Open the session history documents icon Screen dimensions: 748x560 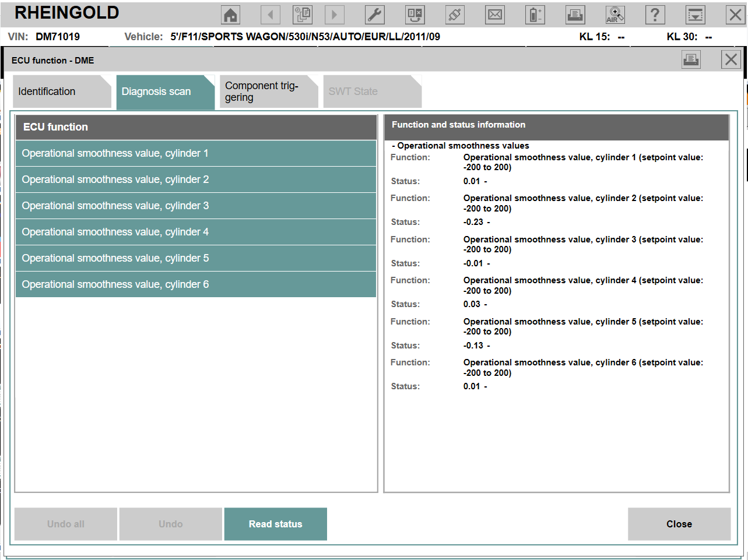[x=303, y=15]
